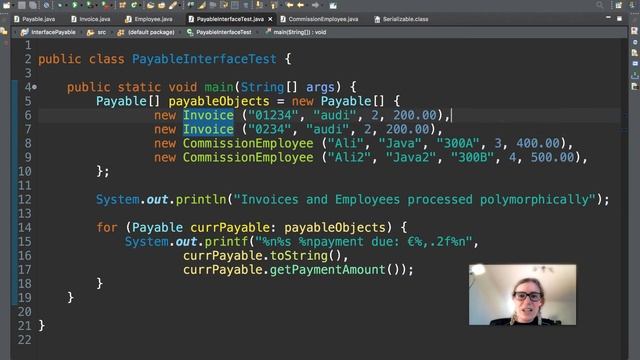Viewport: 640px width, 360px height.
Task: Click the Quick Access search magnifier icon
Action: (599, 5)
